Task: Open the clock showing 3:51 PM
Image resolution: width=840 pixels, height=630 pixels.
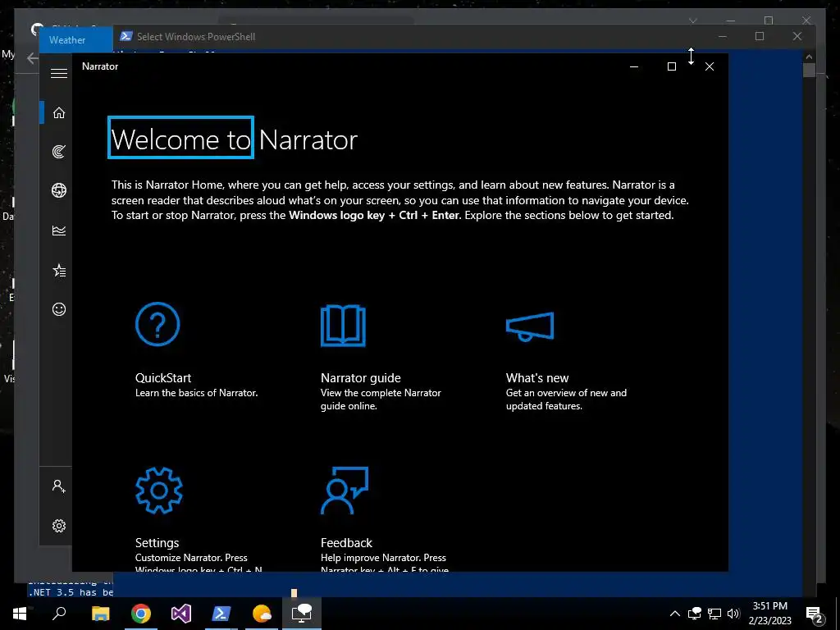Action: pos(769,614)
